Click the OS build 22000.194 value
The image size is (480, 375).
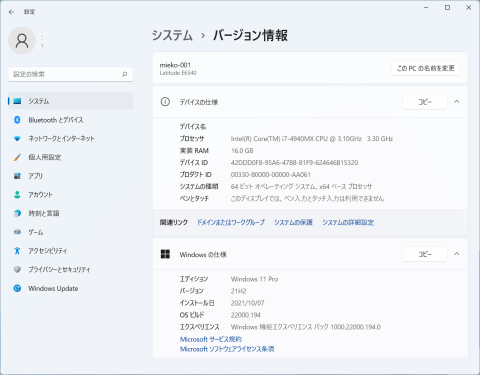coord(246,315)
